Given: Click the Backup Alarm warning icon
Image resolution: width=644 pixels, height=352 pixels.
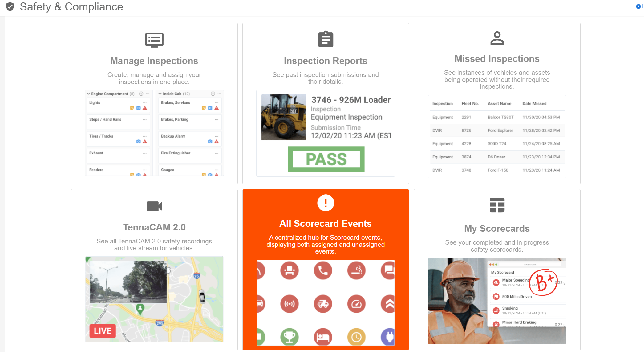Looking at the screenshot, I should [x=217, y=142].
